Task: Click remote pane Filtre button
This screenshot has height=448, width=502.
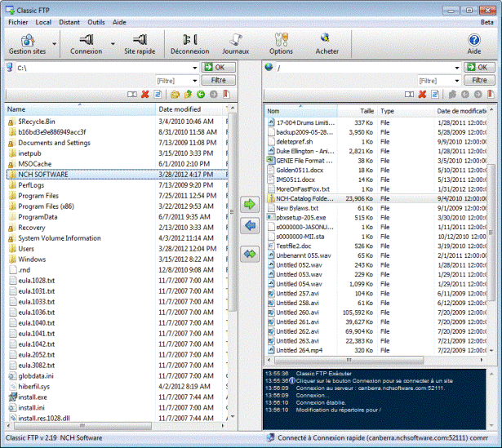Action: tap(479, 80)
